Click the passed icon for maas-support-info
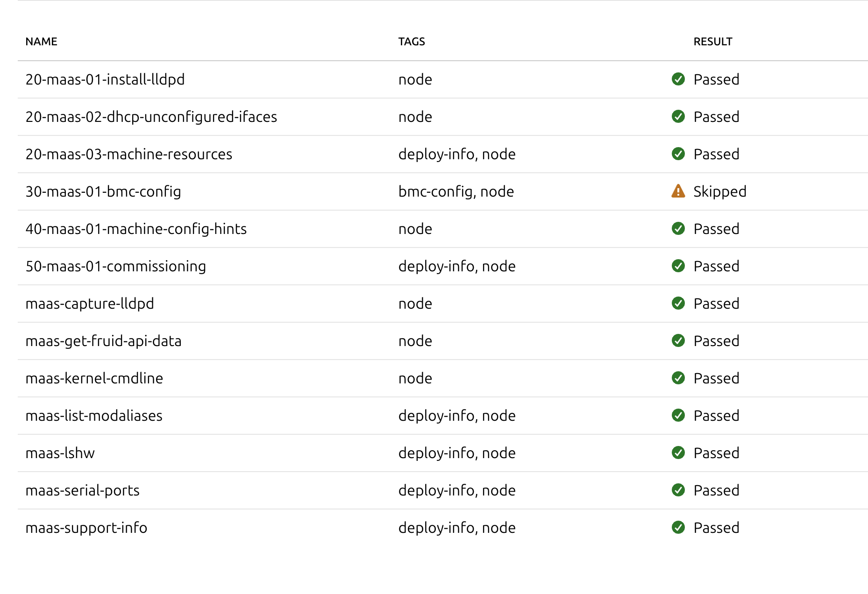 678,528
